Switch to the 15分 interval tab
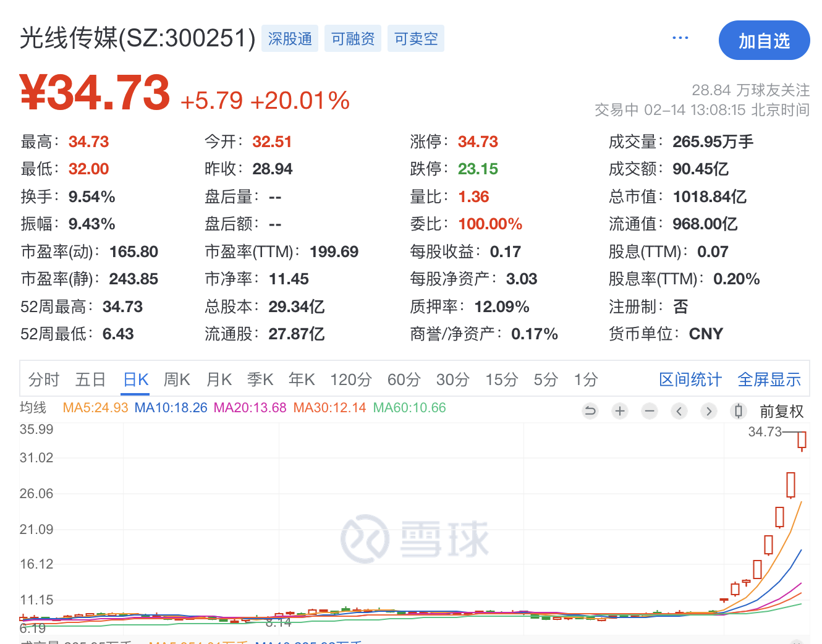The image size is (822, 644). [502, 379]
